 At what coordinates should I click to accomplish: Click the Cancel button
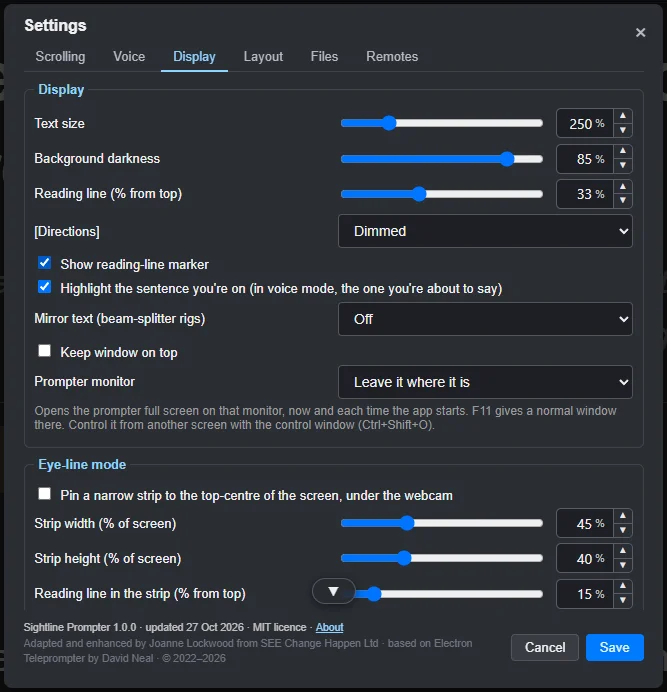(x=545, y=647)
